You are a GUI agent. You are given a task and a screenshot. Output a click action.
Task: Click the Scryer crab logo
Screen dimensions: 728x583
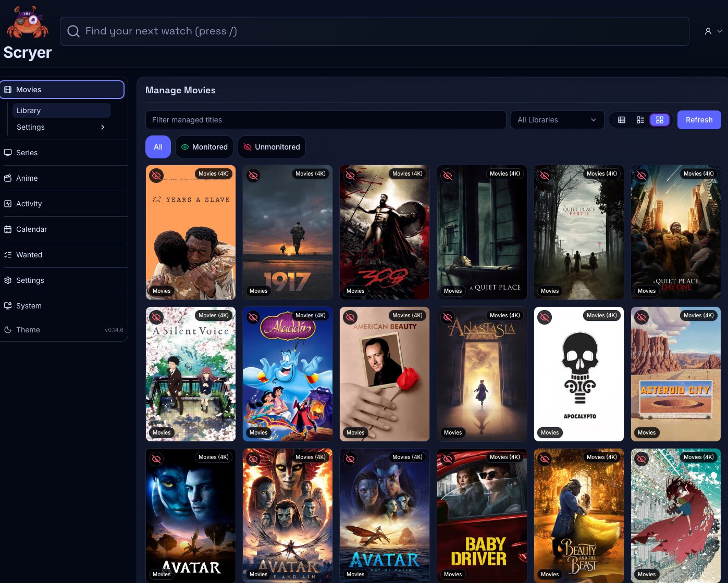point(28,22)
